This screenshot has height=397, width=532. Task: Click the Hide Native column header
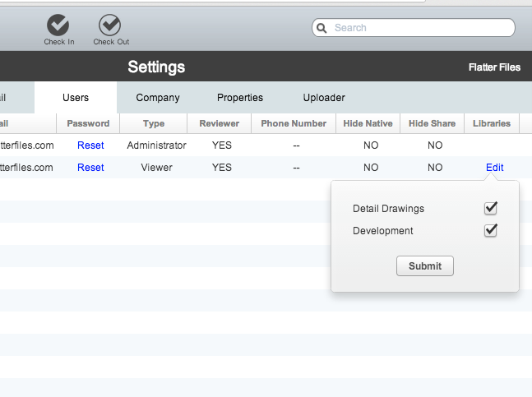[368, 124]
